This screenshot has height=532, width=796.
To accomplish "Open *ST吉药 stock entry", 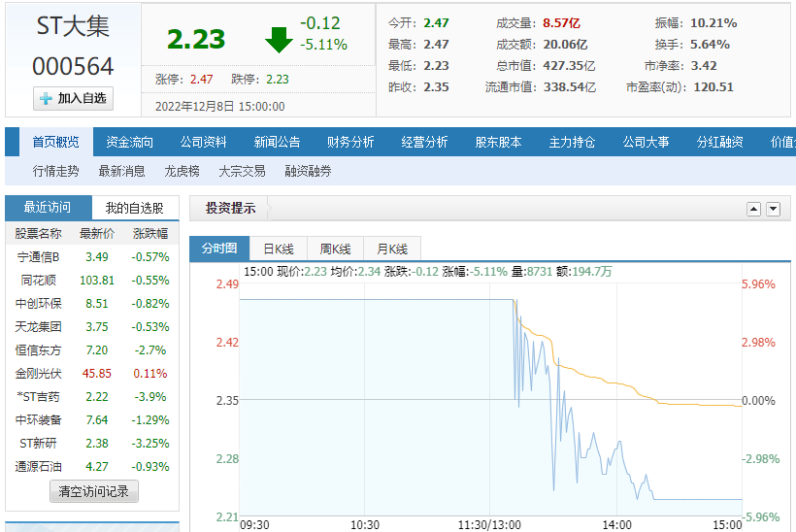I will [x=39, y=397].
